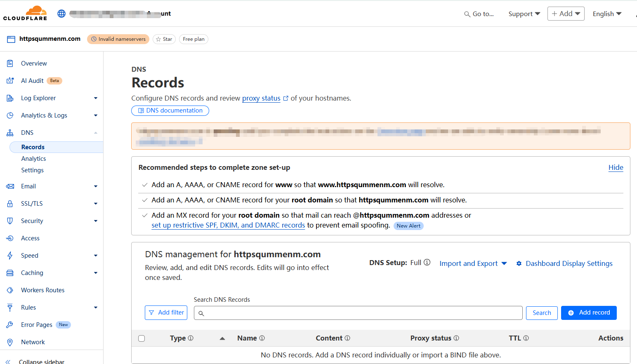The width and height of the screenshot is (637, 364).
Task: Expand the Caching sidebar section
Action: coord(96,273)
